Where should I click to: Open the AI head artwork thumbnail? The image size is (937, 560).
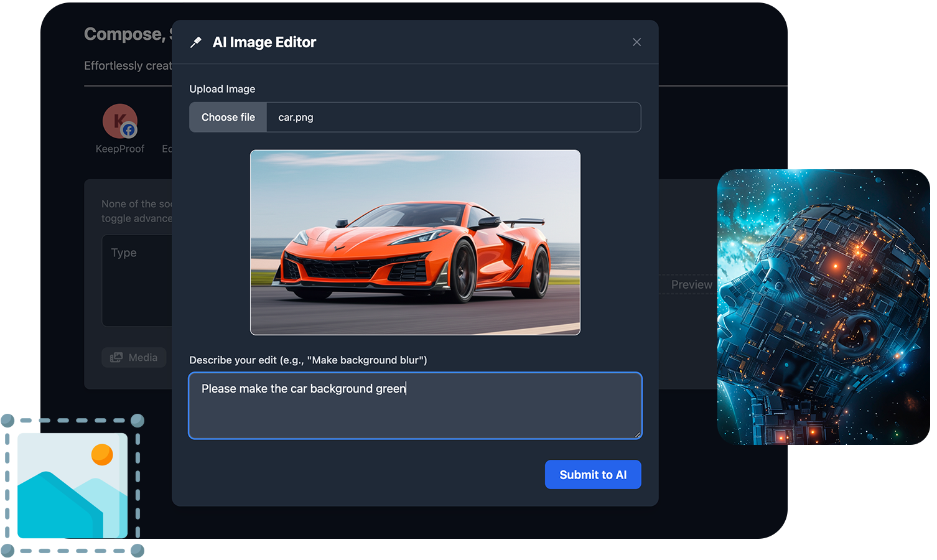pyautogui.click(x=824, y=305)
